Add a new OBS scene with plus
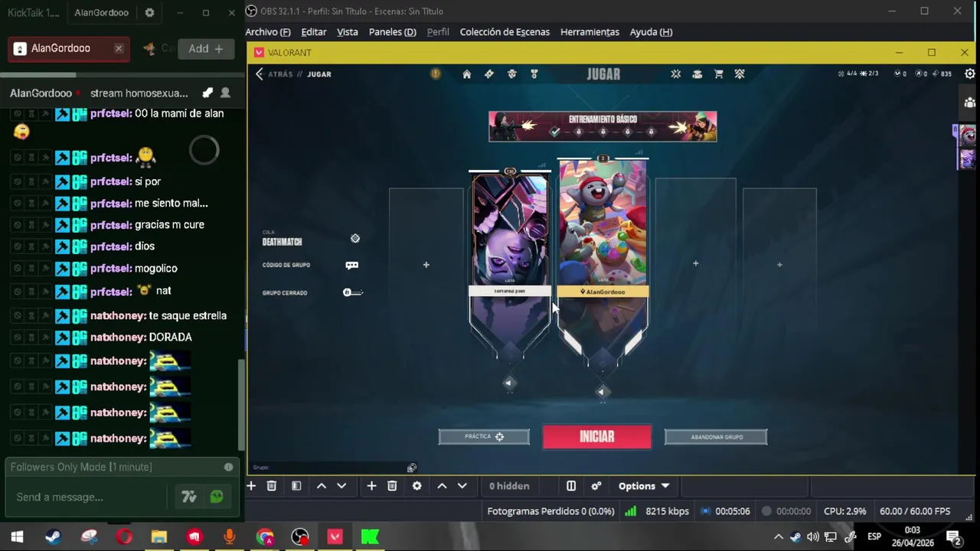The height and width of the screenshot is (551, 980). [x=251, y=486]
